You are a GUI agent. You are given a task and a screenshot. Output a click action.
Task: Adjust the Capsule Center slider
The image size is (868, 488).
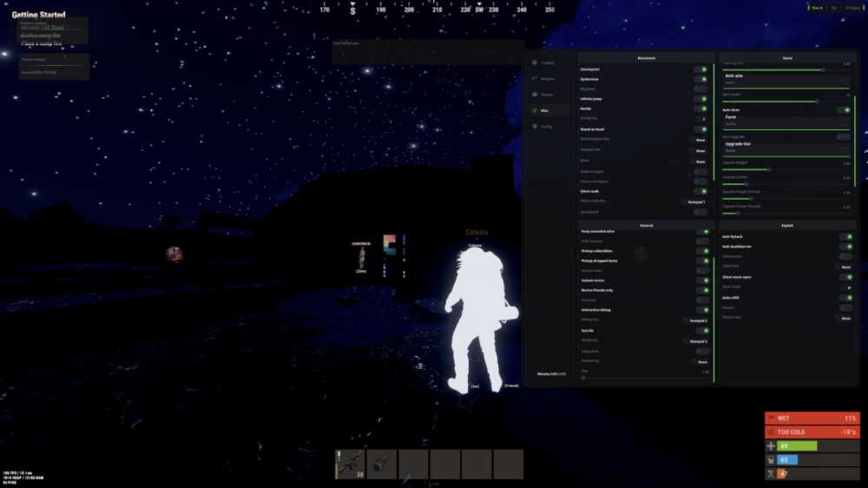point(786,184)
